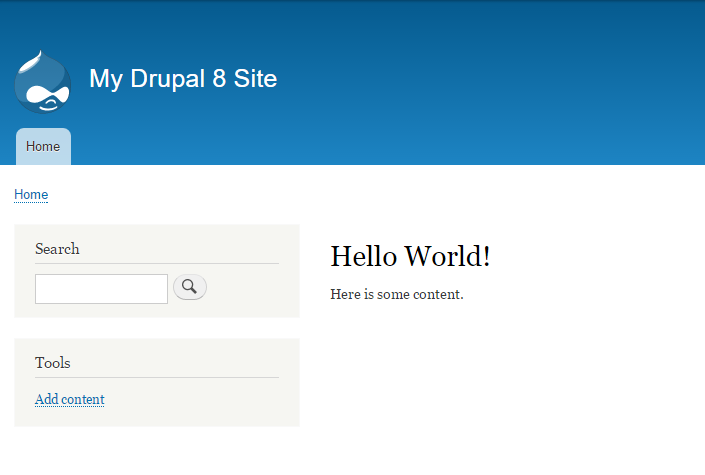705x475 pixels.
Task: Click the Hello World! page heading
Action: (410, 256)
